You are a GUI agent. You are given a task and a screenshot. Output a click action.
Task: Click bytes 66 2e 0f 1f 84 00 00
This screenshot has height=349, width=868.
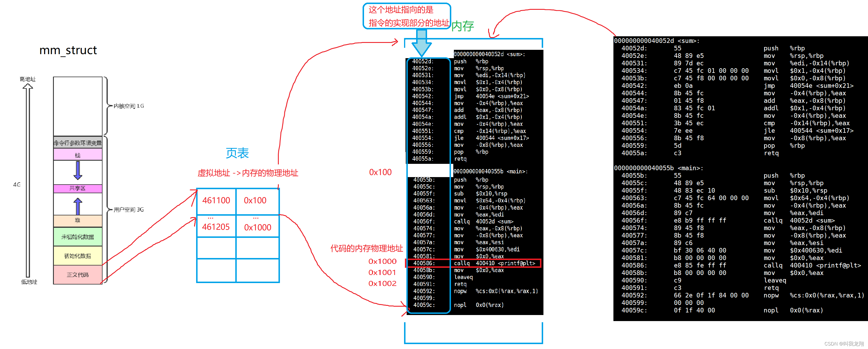[711, 295]
